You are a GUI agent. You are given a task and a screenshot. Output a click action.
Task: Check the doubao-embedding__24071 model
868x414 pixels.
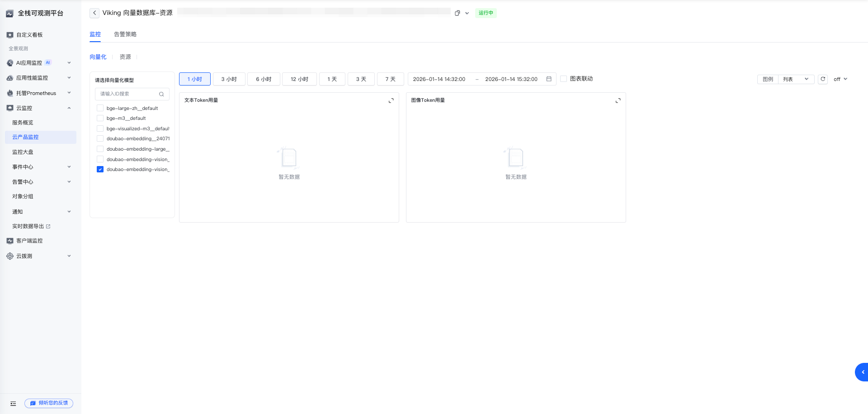[x=100, y=138]
